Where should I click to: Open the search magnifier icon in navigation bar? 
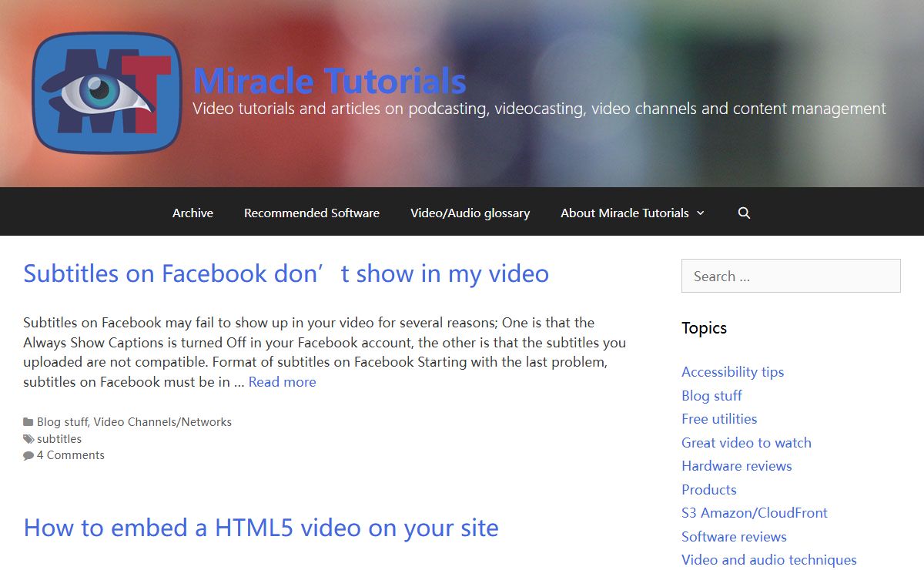744,213
